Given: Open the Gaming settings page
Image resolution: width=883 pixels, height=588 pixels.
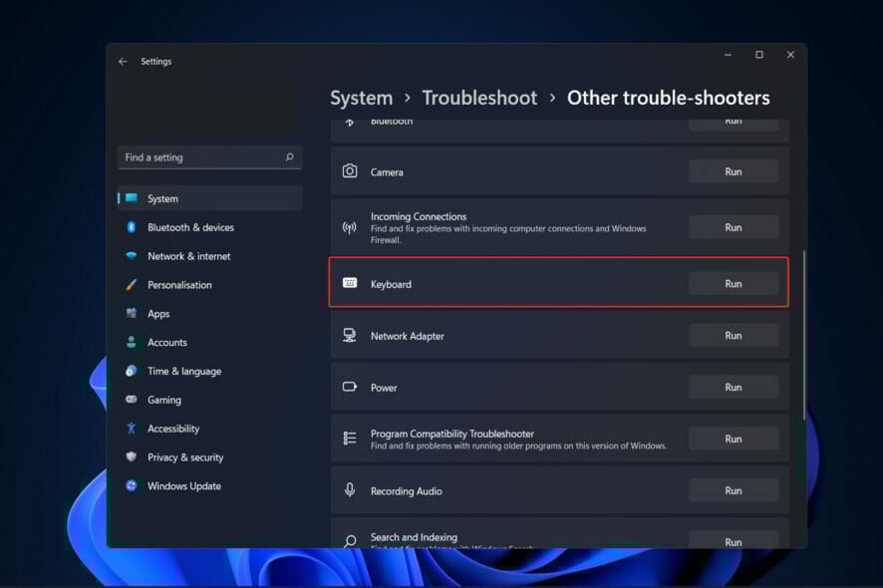Looking at the screenshot, I should click(x=164, y=400).
